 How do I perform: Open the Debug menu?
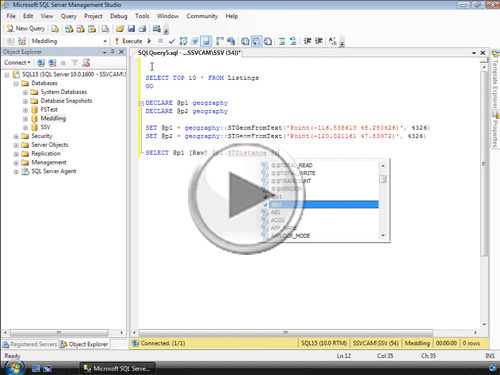pos(119,16)
